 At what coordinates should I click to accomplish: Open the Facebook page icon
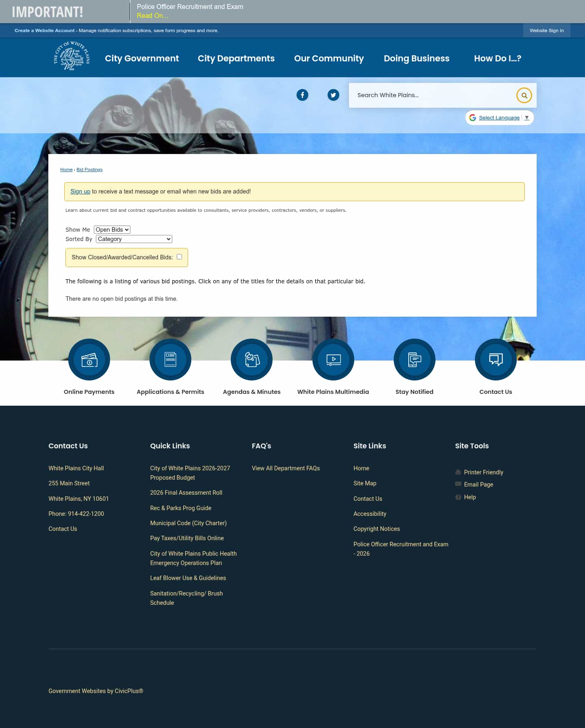pyautogui.click(x=302, y=95)
